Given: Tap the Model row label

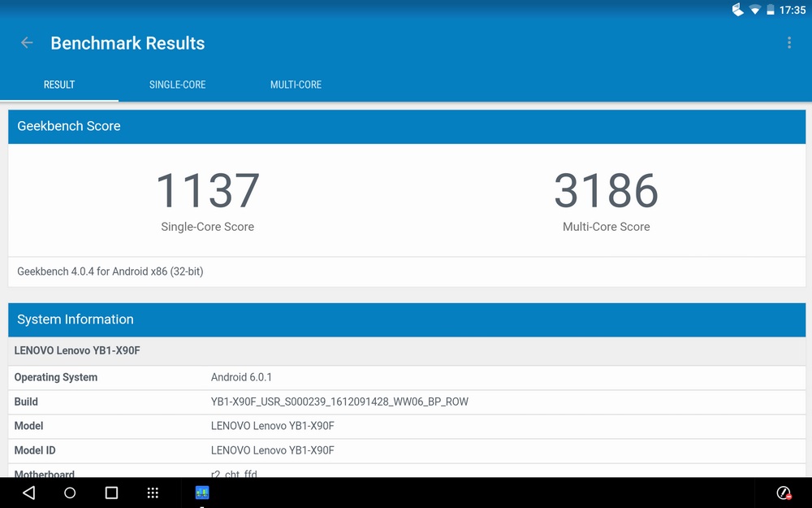Looking at the screenshot, I should [28, 426].
